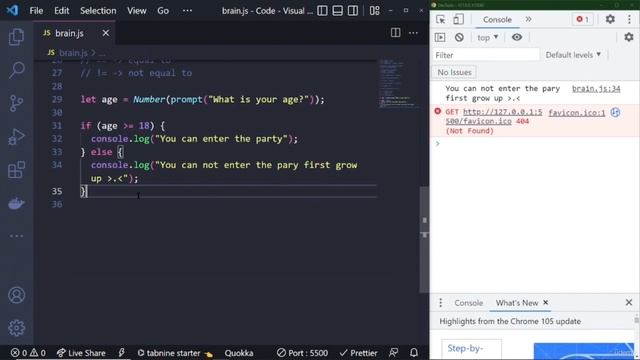The image size is (640, 360).
Task: Open the top context dropdown
Action: pos(488,38)
